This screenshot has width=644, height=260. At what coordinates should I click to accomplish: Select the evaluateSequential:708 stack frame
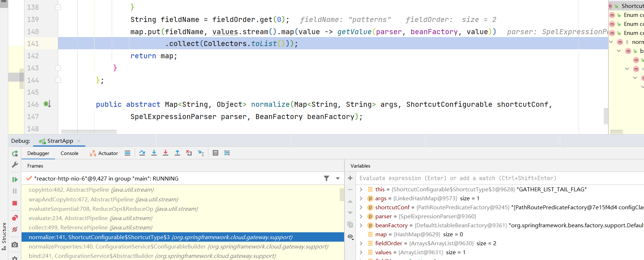181,209
